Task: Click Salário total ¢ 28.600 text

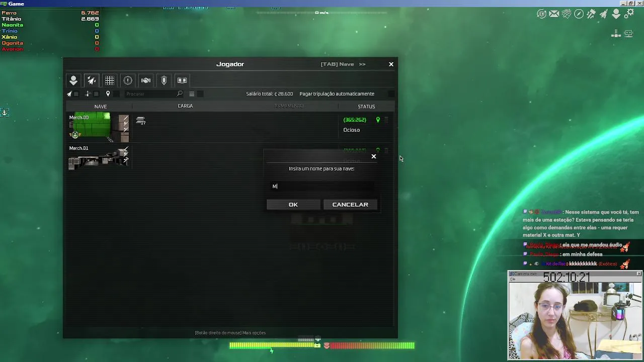Action: click(269, 94)
